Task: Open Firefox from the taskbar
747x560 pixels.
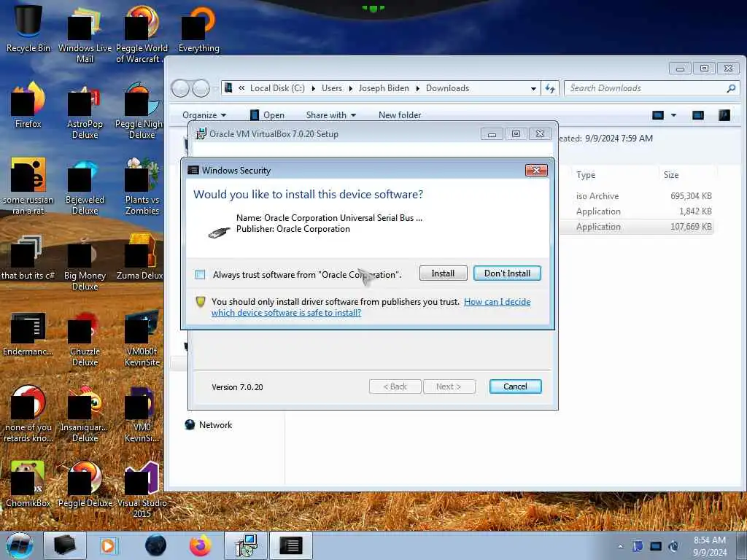Action: click(x=200, y=545)
